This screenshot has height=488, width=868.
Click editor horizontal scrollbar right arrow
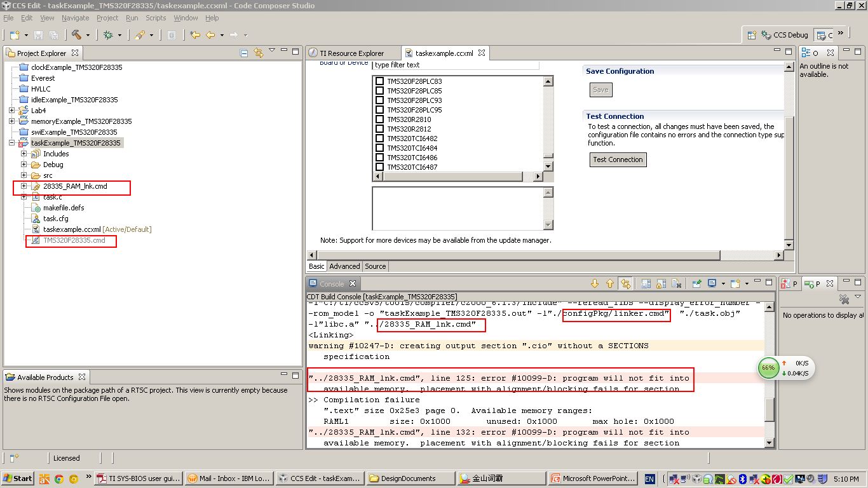click(779, 255)
